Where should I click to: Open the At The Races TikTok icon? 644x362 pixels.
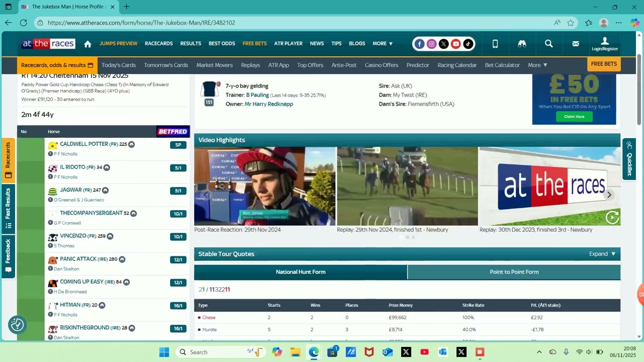(x=468, y=44)
